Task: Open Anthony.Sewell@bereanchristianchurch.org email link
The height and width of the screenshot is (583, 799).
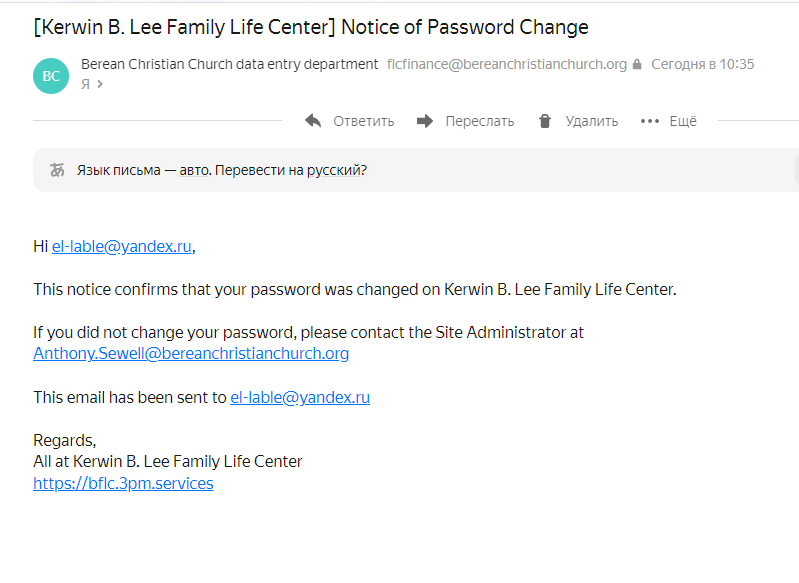Action: pyautogui.click(x=191, y=353)
